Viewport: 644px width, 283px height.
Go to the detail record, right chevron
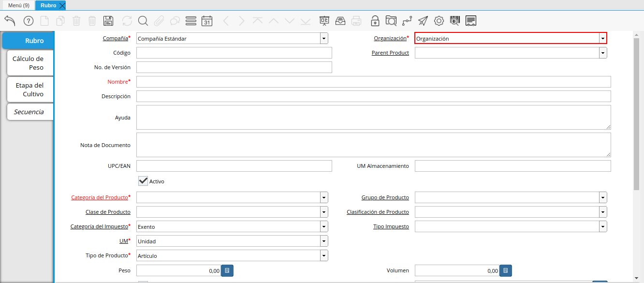pos(242,21)
